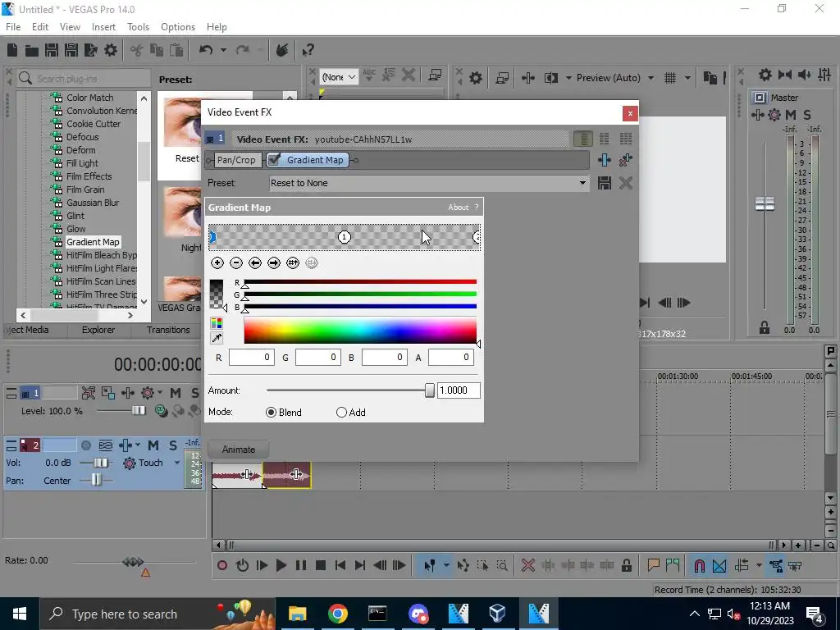Open the (None) dropdown in trimmer panel

339,77
